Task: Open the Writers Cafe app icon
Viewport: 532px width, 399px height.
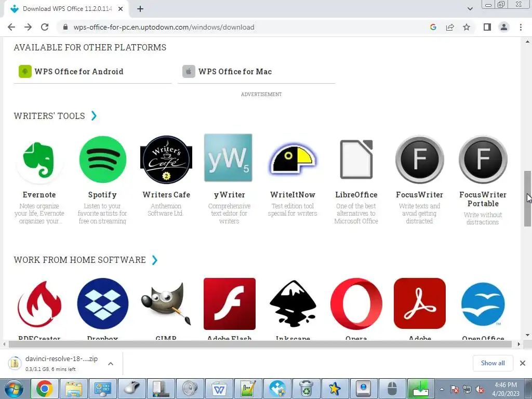Action: tap(166, 159)
